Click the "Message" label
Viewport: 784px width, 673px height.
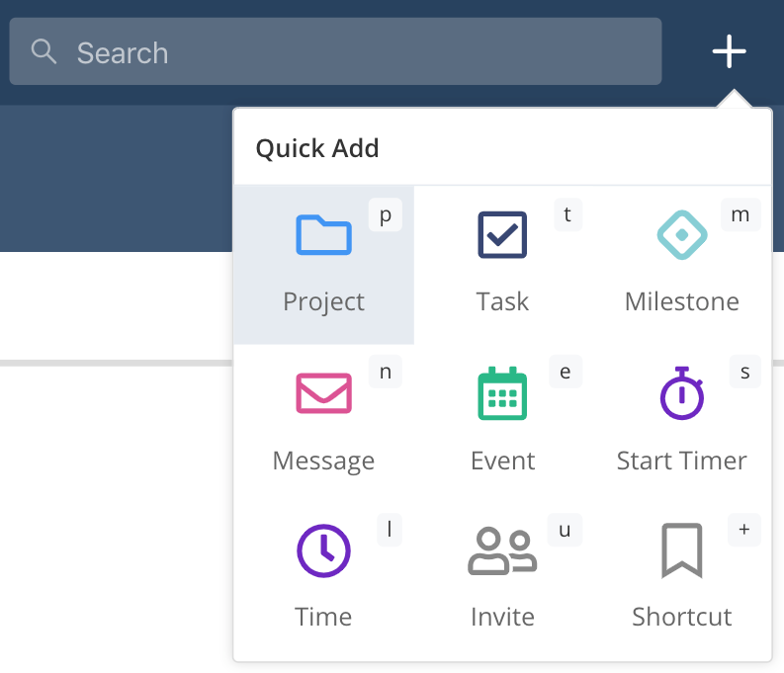pyautogui.click(x=323, y=461)
